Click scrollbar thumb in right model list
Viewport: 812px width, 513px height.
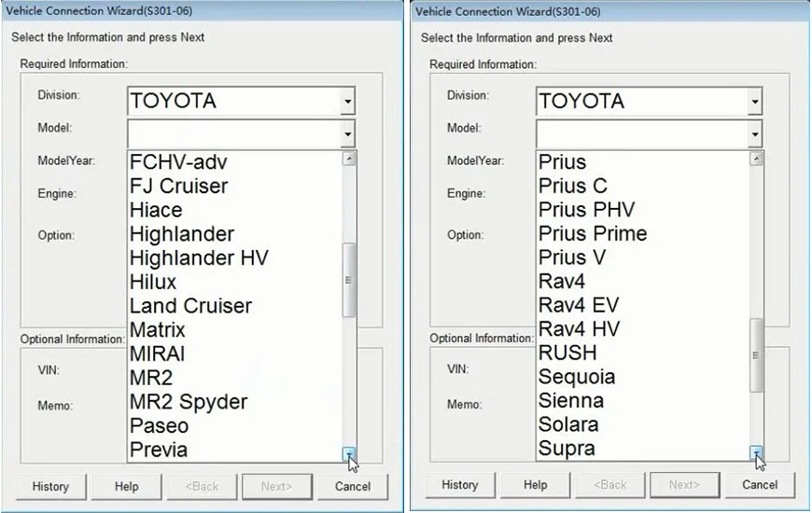pyautogui.click(x=756, y=355)
